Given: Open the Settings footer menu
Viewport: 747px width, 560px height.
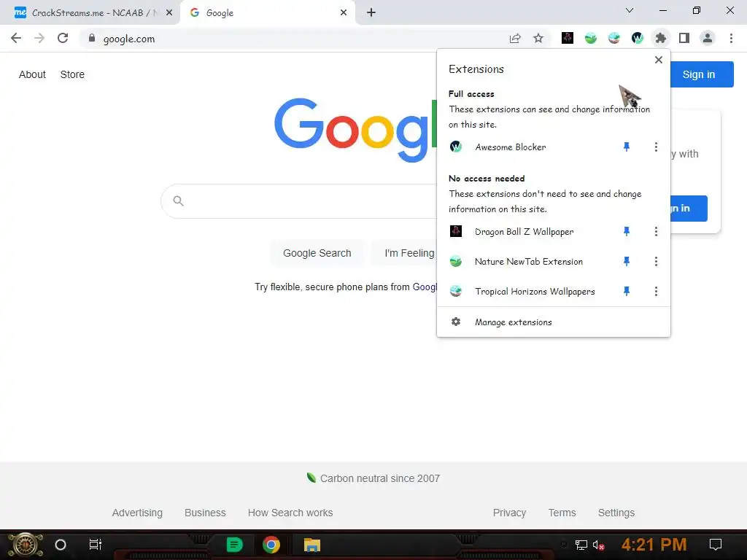Looking at the screenshot, I should 616,513.
